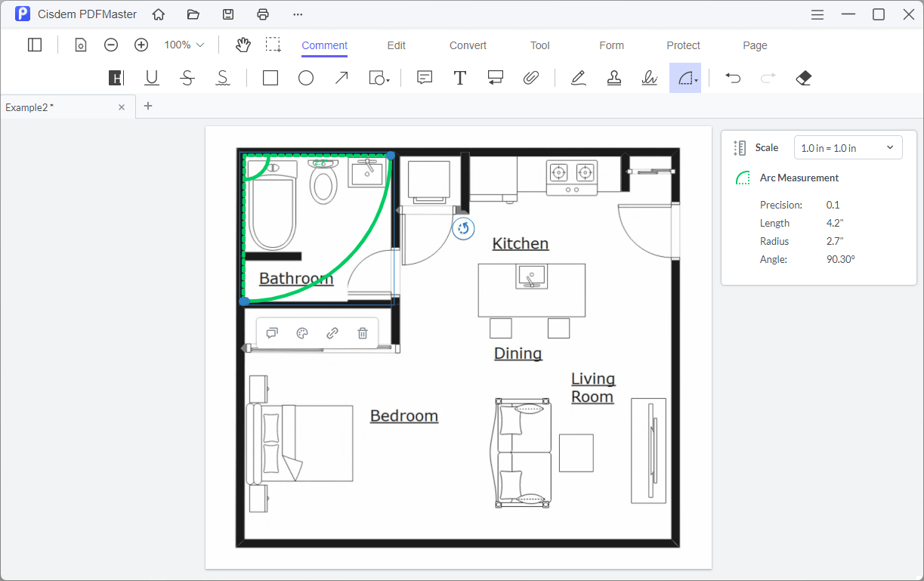Save document using floppy disk icon
The height and width of the screenshot is (581, 924).
click(227, 14)
